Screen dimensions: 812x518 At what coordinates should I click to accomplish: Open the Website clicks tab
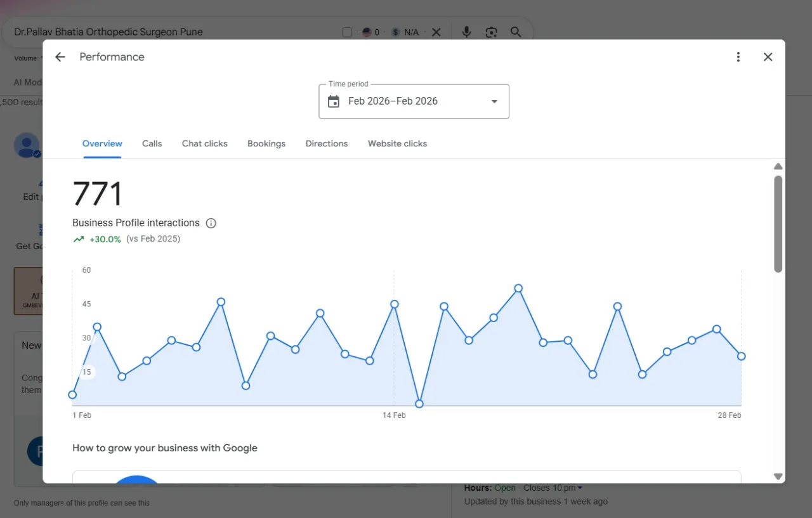397,143
